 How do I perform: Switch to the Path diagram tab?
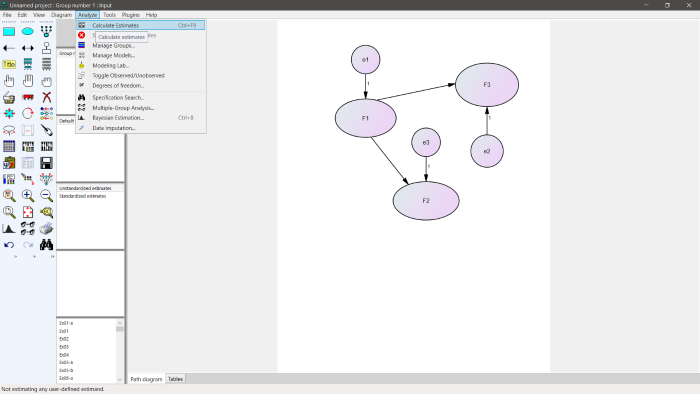click(x=146, y=379)
